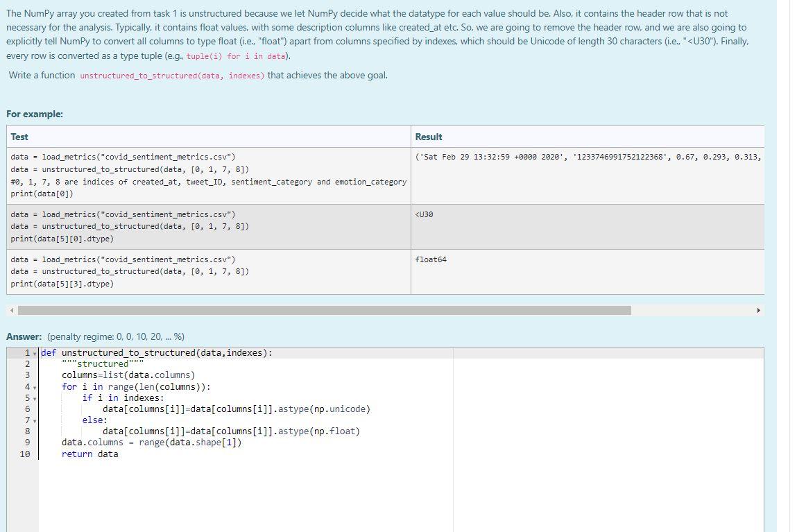Click 'data.columns = range(data.shape[1])' line
The width and height of the screenshot is (797, 532).
[151, 443]
